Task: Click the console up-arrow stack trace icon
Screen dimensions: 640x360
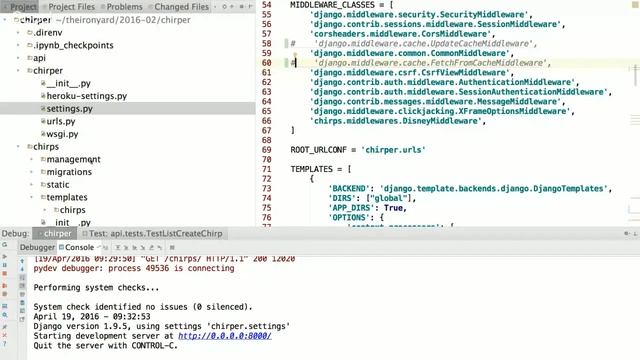Action: click(x=22, y=260)
